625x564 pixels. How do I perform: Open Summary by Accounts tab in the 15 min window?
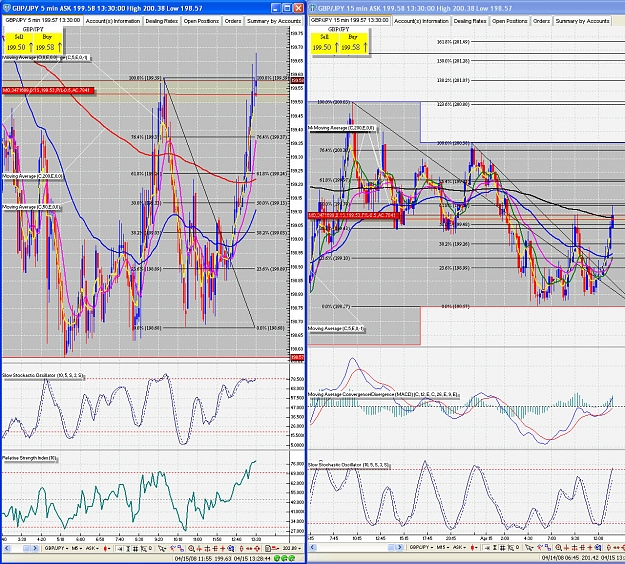click(582, 21)
